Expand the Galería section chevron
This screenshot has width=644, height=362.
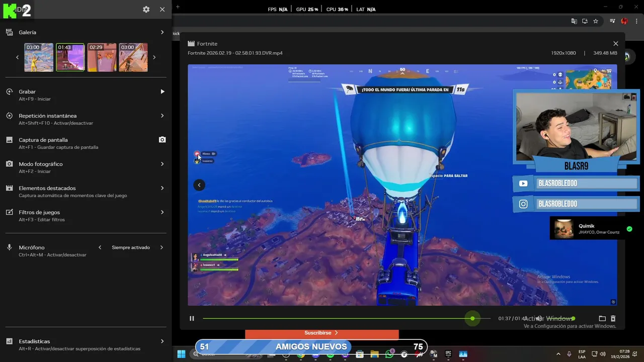[162, 32]
